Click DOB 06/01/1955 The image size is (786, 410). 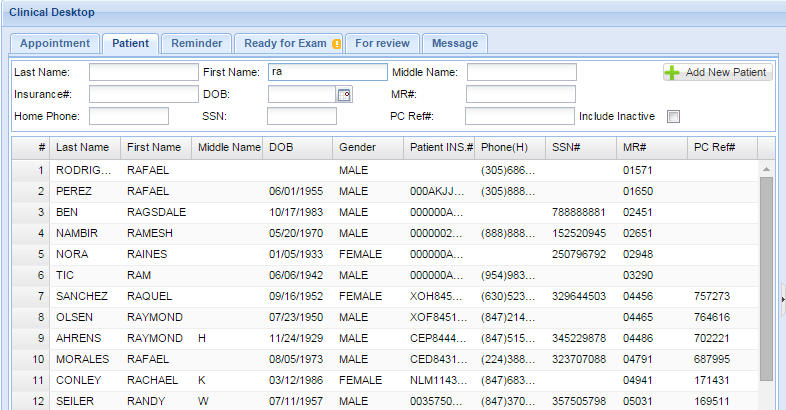[296, 191]
